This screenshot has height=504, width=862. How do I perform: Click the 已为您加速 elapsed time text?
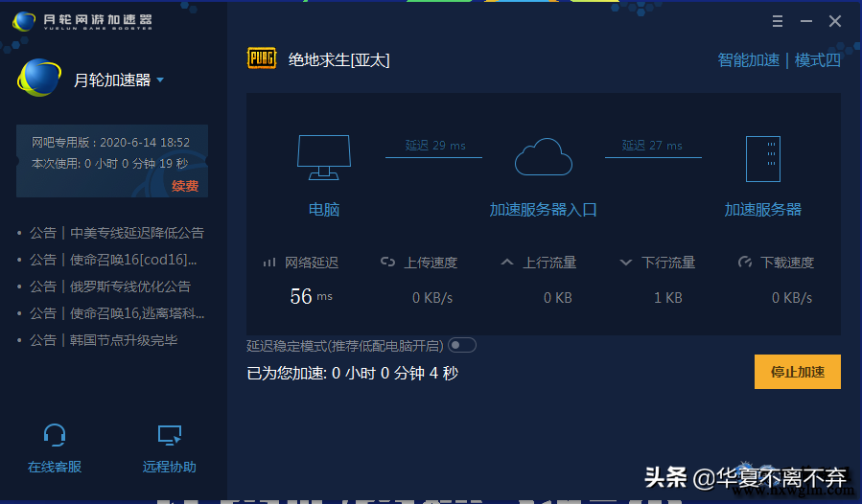[x=353, y=373]
